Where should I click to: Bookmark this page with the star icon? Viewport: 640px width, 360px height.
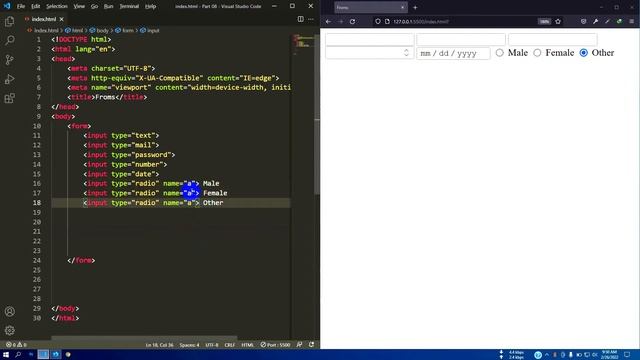(x=558, y=22)
